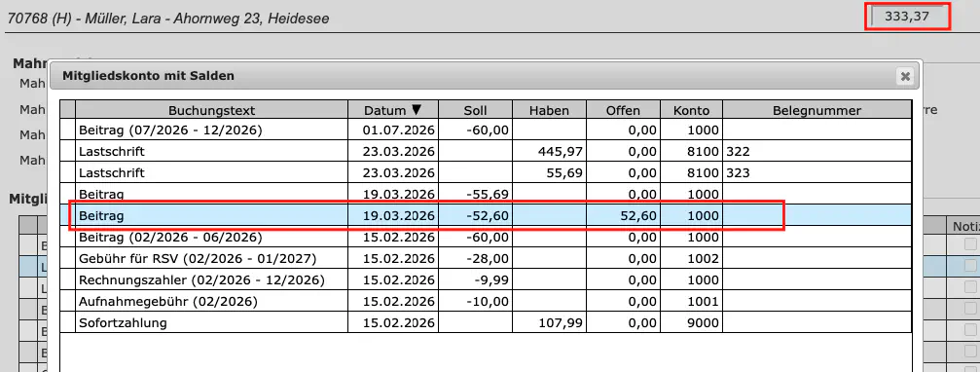Select the entry Gebühr für RSV (02/2026 - 01/2027)
The height and width of the screenshot is (372, 980).
click(485, 259)
